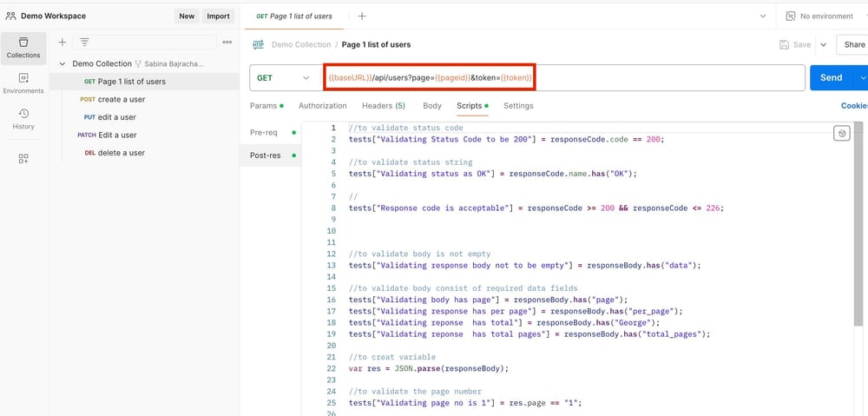Select the 'Page 1 list of users' request tab

coord(294,16)
